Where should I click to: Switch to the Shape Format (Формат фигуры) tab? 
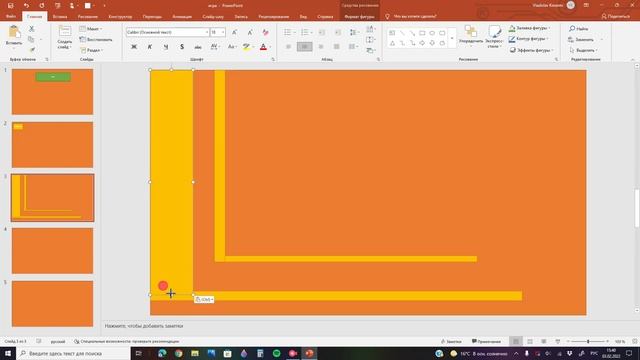pos(360,17)
